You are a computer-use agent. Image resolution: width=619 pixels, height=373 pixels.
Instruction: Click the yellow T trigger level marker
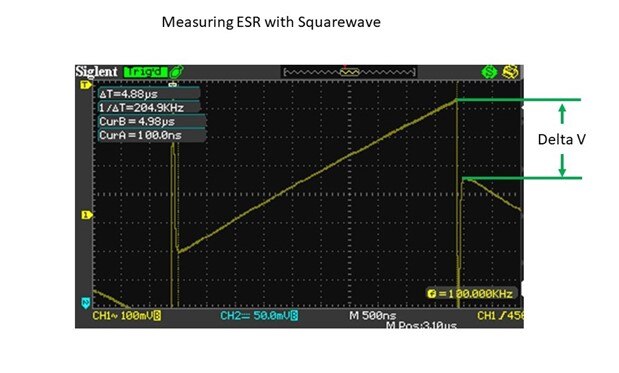click(x=86, y=85)
